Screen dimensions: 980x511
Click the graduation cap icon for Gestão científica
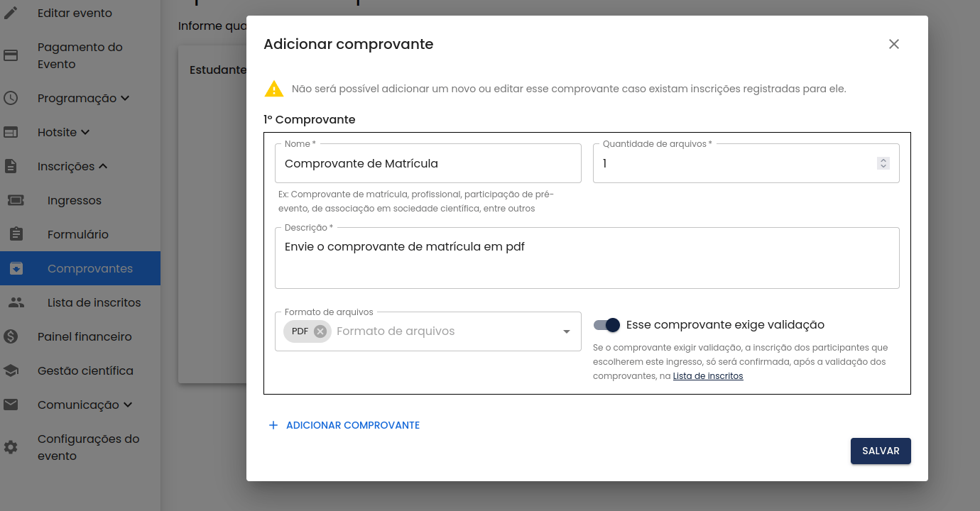(11, 370)
